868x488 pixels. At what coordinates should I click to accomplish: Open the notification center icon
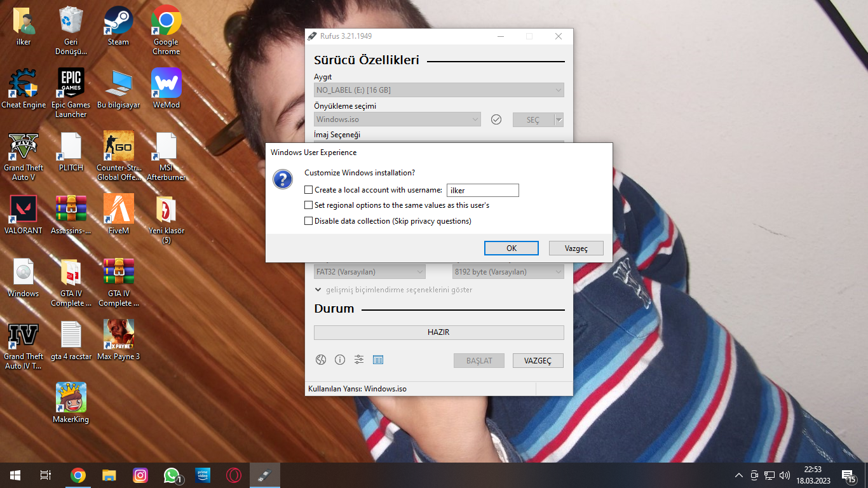point(848,475)
